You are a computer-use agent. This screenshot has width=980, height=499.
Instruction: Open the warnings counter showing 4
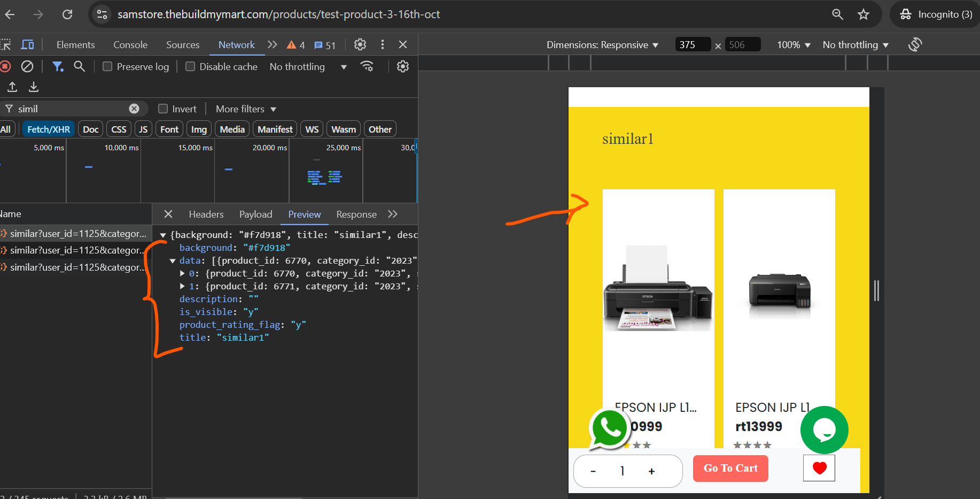(x=295, y=45)
